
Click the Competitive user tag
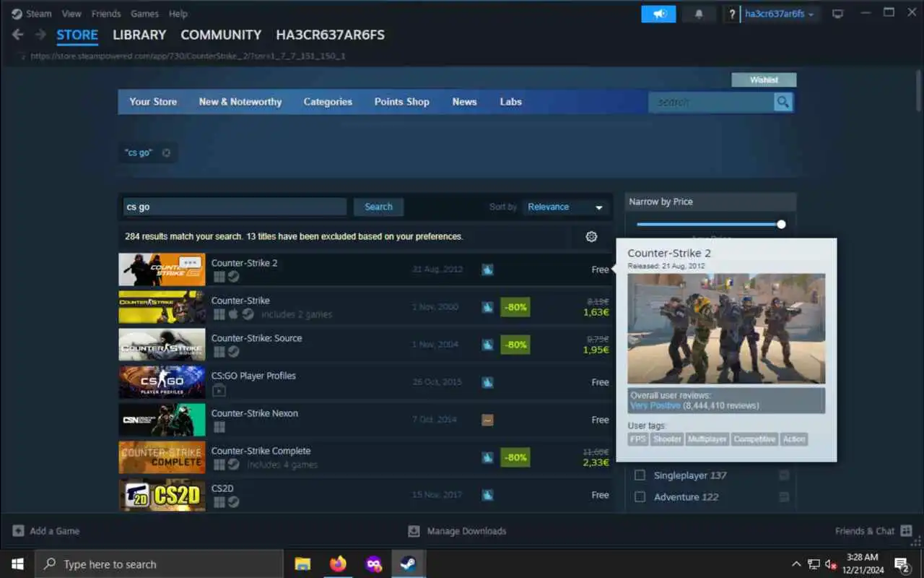[754, 439]
